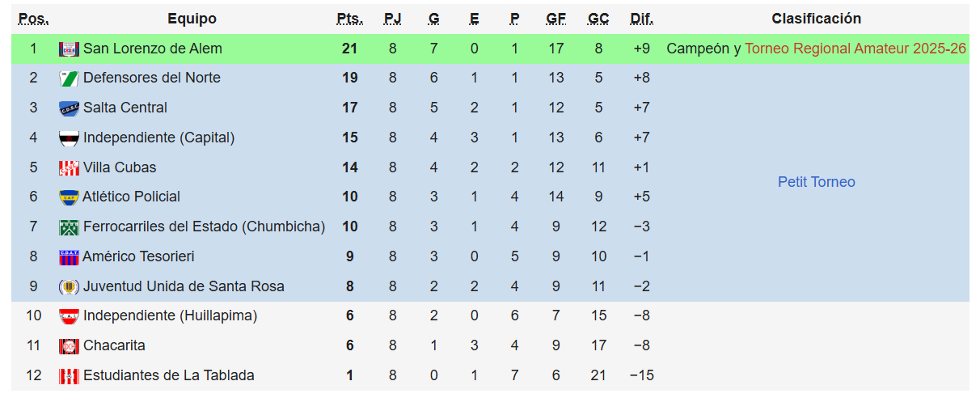980x398 pixels.
Task: Click the GF column header
Action: tap(555, 19)
